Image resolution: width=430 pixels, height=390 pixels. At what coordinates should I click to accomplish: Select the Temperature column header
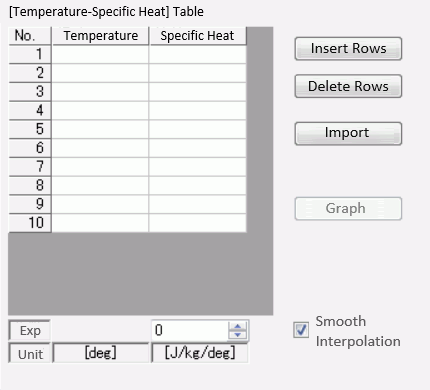coord(100,36)
